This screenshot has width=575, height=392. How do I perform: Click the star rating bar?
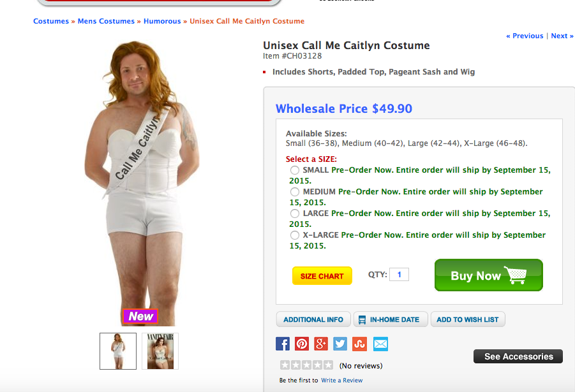306,365
